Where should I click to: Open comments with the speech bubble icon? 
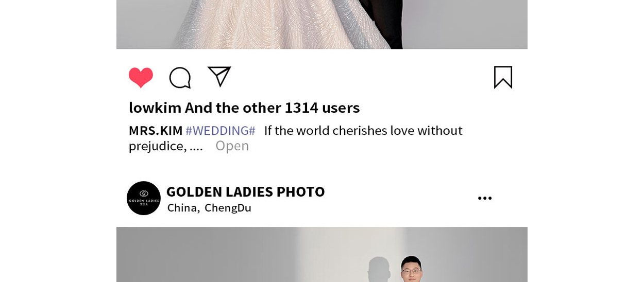tap(180, 78)
